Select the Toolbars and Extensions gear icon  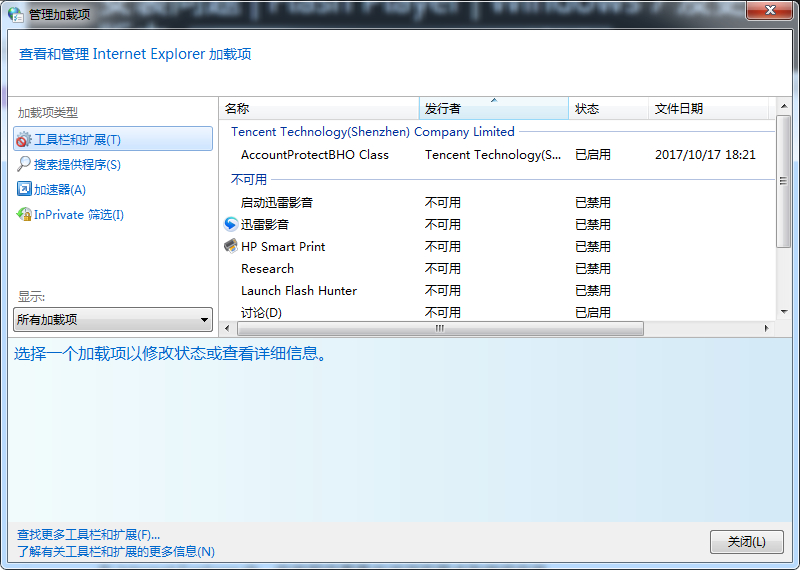pyautogui.click(x=23, y=139)
